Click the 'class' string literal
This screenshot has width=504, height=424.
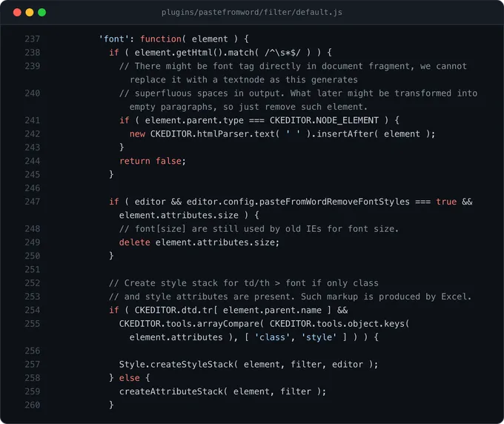click(272, 337)
